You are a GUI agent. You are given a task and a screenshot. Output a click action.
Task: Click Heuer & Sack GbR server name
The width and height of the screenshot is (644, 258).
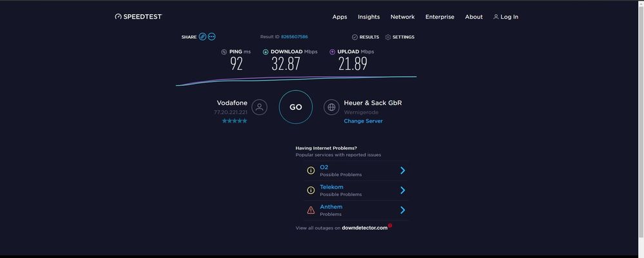click(373, 103)
